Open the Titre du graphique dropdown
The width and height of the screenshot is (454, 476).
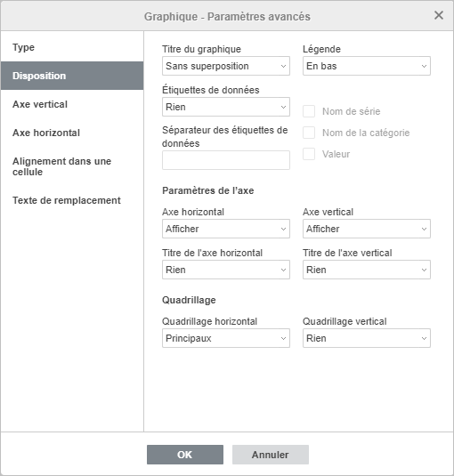click(x=225, y=66)
